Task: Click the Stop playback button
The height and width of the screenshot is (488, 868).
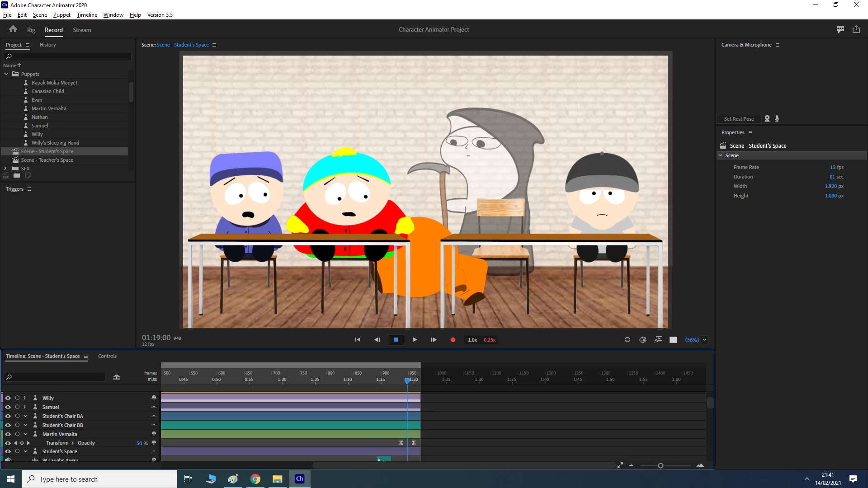Action: coord(396,340)
